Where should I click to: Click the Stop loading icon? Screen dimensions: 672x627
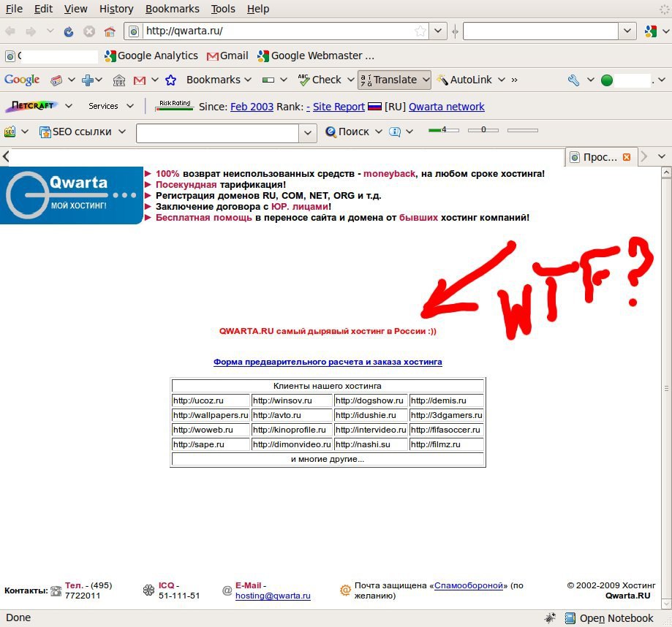tap(89, 31)
